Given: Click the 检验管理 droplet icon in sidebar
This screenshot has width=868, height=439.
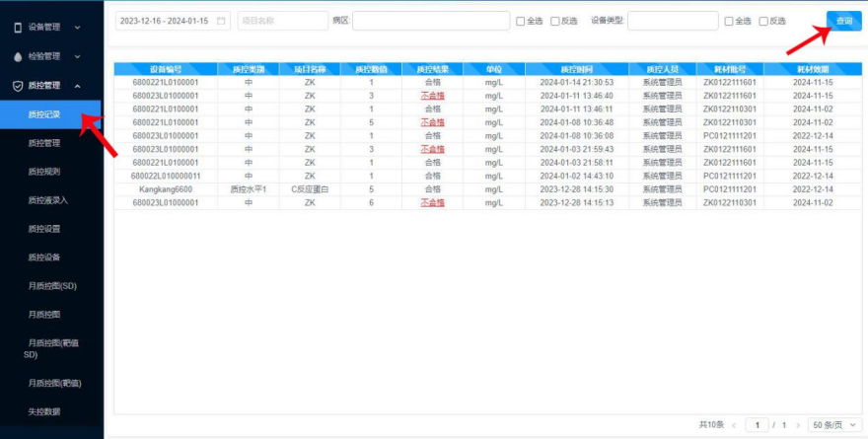Looking at the screenshot, I should [18, 56].
